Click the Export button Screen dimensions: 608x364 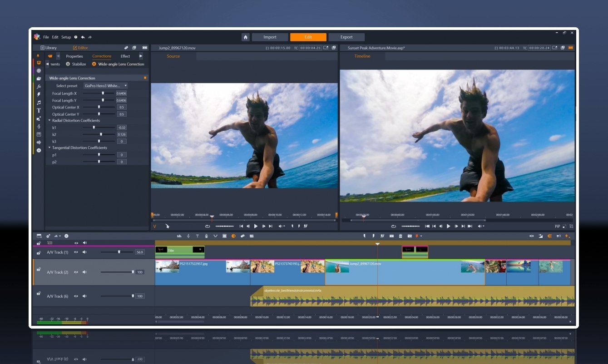pos(346,37)
